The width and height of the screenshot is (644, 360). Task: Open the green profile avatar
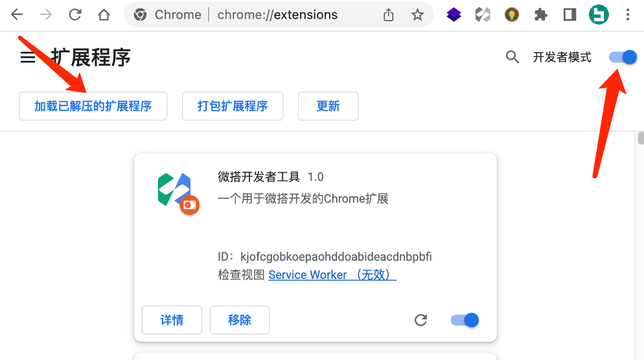599,15
